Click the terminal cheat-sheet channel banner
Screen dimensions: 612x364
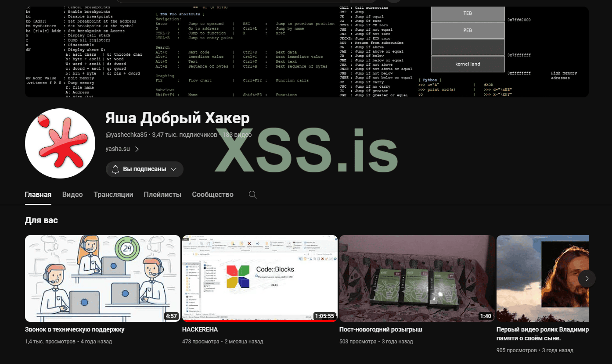(307, 52)
